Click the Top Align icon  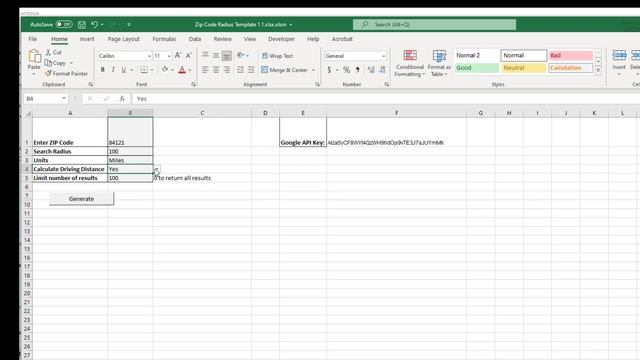(205, 55)
